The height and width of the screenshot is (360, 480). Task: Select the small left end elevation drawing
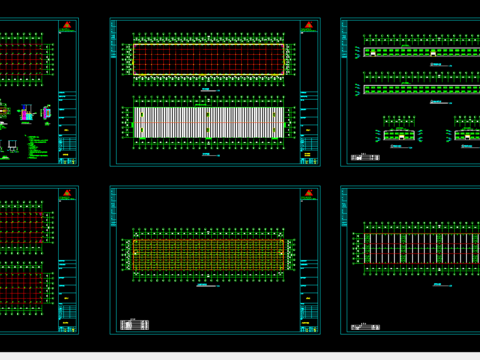(399, 135)
